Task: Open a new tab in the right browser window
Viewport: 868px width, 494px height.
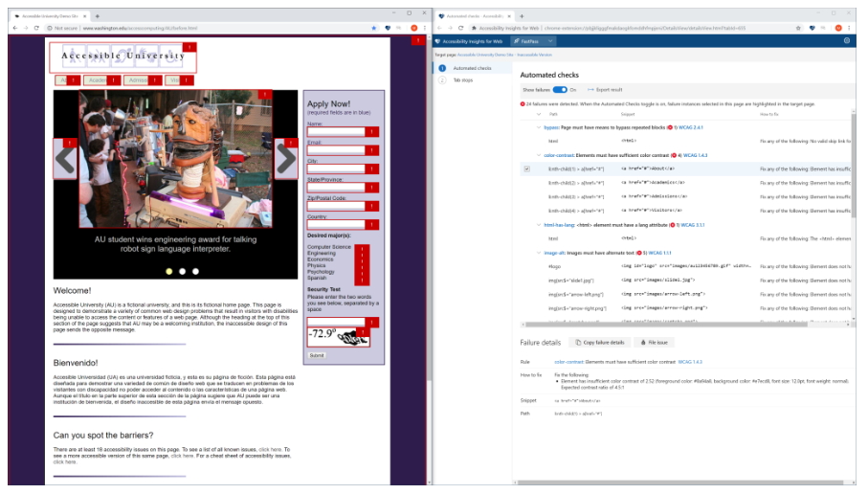Action: pos(522,16)
